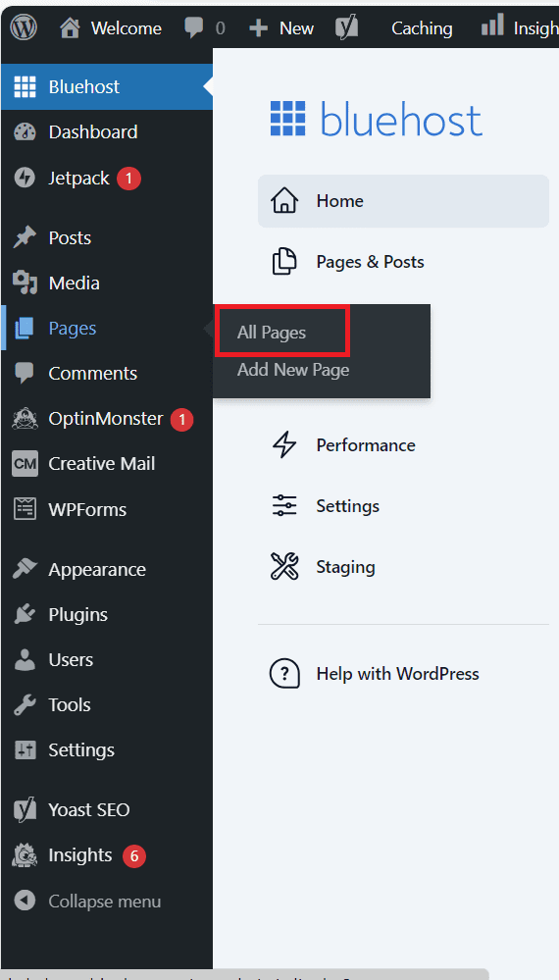Click the sliders icon beside panel Settings

point(284,505)
